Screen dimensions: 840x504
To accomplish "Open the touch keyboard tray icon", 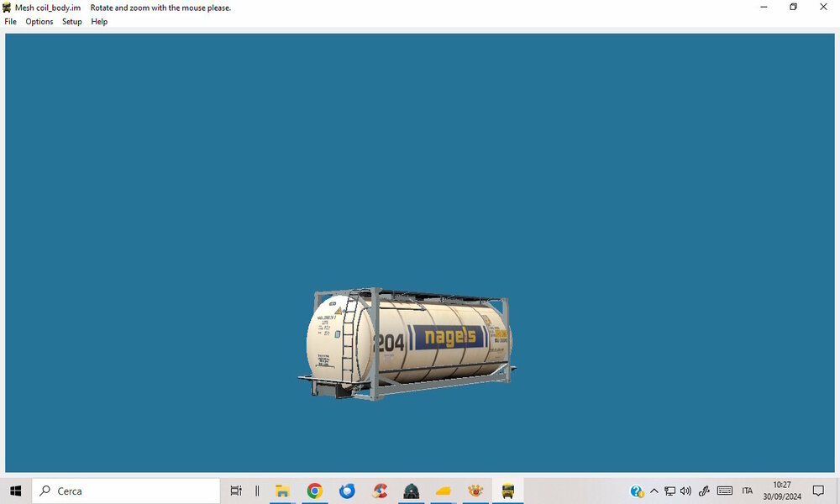I will pos(725,491).
